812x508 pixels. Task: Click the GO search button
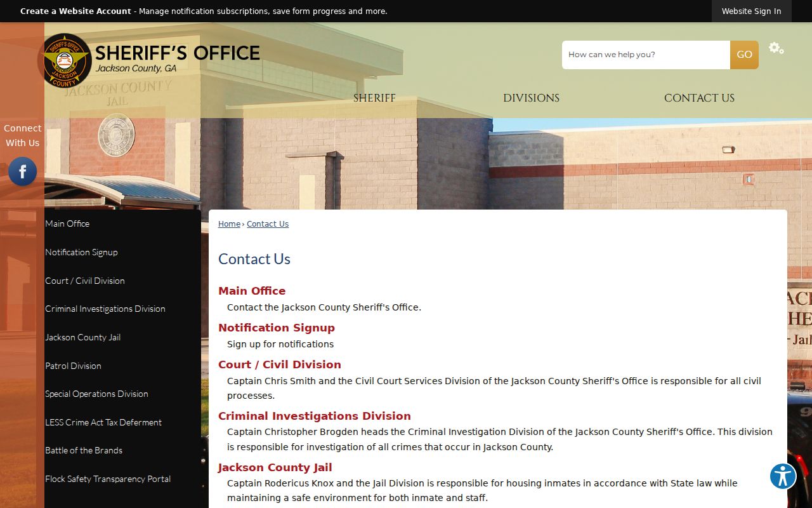[744, 55]
